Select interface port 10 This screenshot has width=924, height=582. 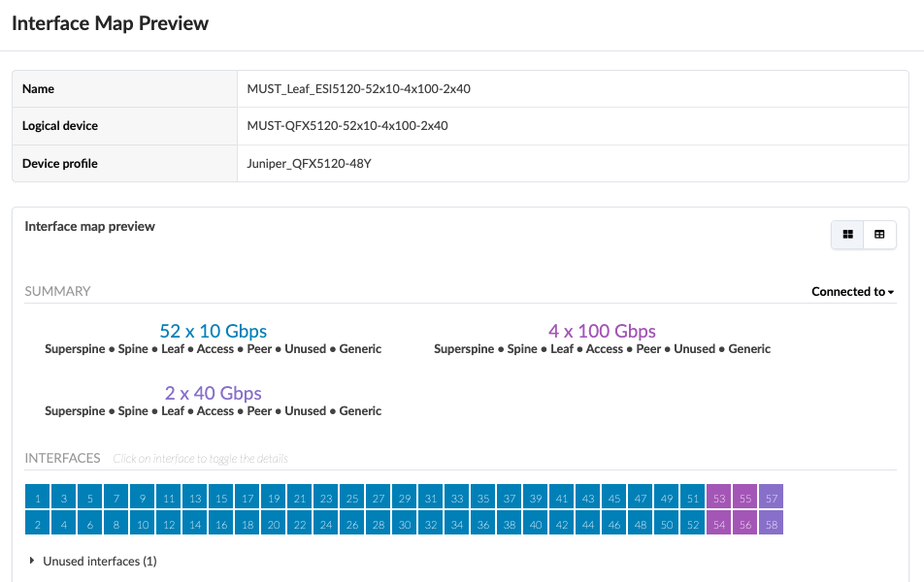click(143, 523)
